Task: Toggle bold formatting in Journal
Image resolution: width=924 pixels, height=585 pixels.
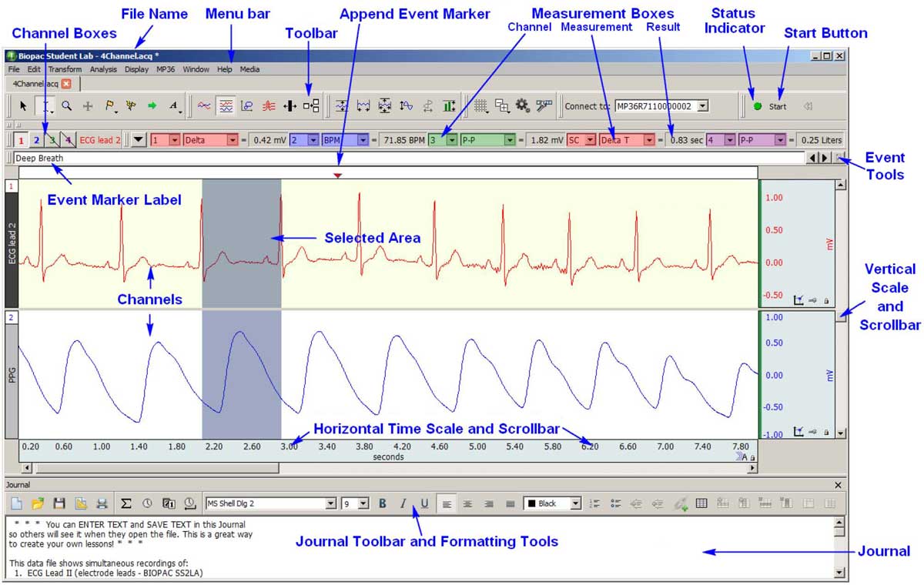Action: [x=383, y=503]
